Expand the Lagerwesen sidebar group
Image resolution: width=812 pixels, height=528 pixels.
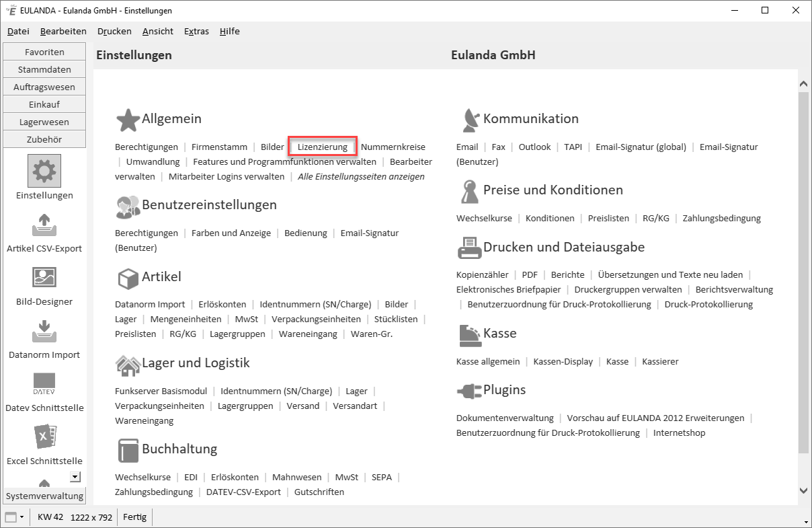point(44,122)
